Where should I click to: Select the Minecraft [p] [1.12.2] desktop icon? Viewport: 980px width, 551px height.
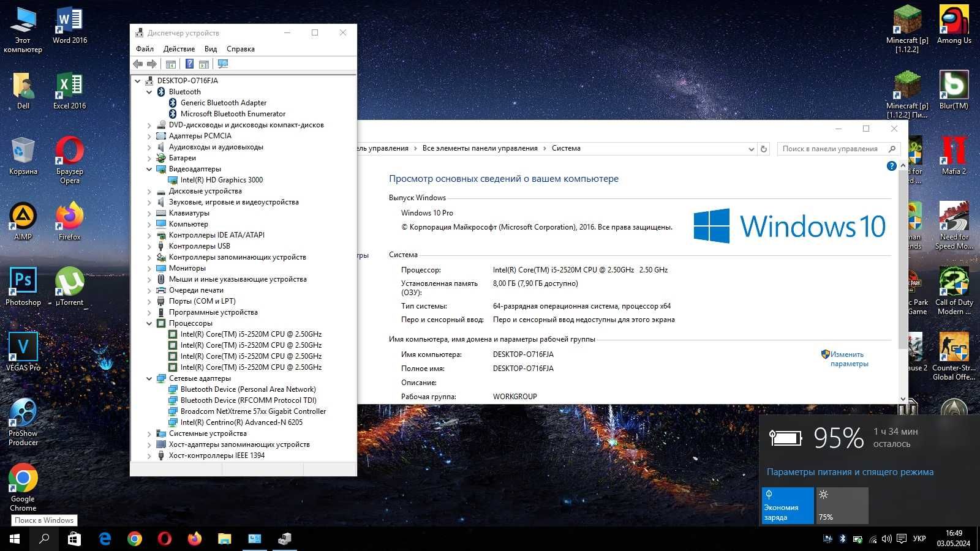[907, 30]
